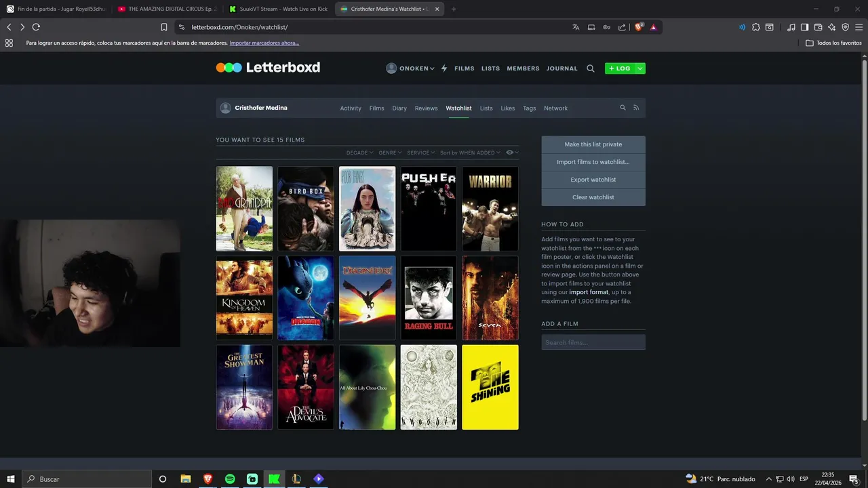Open the Leo AI sparkle icon

(832, 27)
